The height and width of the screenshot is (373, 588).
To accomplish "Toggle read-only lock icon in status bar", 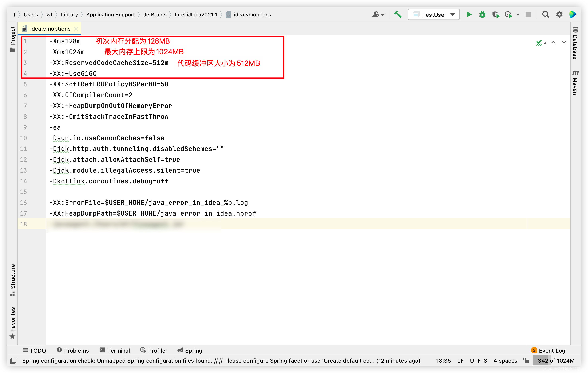I will coord(526,360).
